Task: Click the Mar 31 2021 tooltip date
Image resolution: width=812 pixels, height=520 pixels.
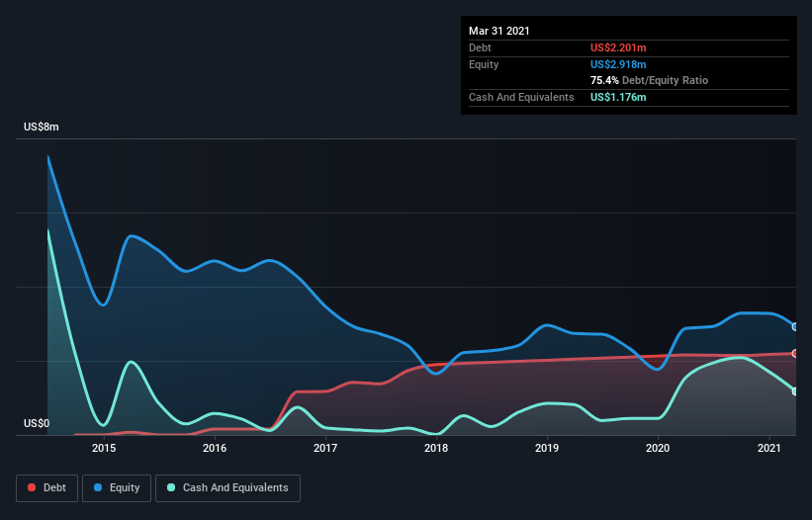Action: click(499, 31)
